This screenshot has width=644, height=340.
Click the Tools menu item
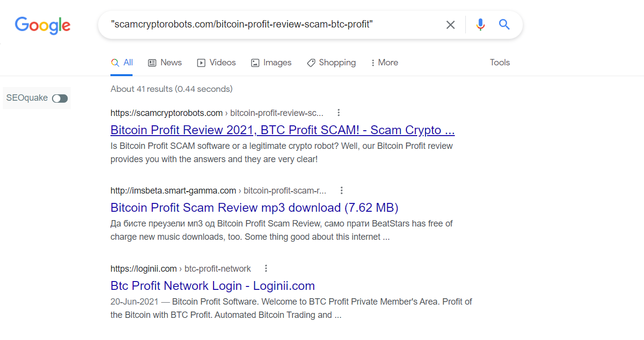[x=500, y=62]
